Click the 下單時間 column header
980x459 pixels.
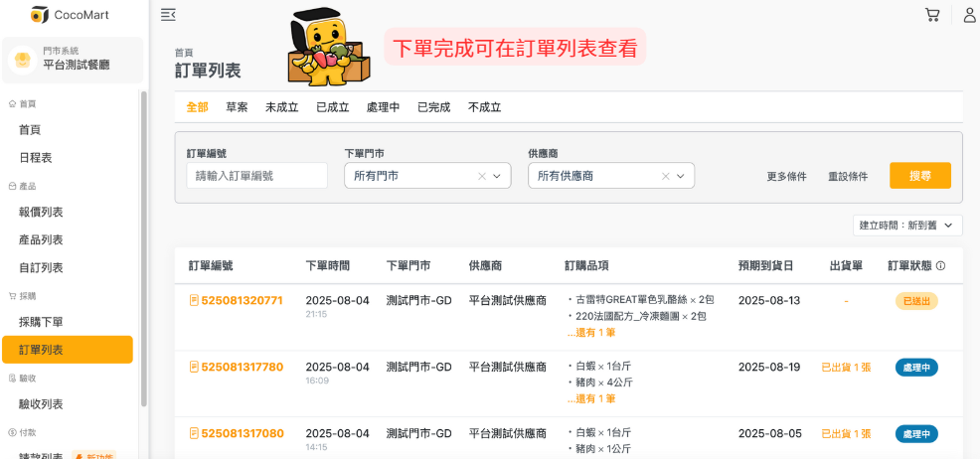pyautogui.click(x=328, y=266)
